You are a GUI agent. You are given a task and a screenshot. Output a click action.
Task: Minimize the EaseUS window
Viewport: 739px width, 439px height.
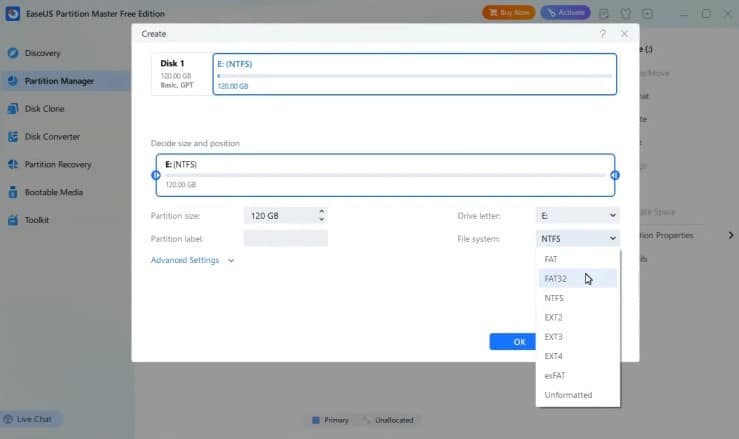pyautogui.click(x=684, y=14)
